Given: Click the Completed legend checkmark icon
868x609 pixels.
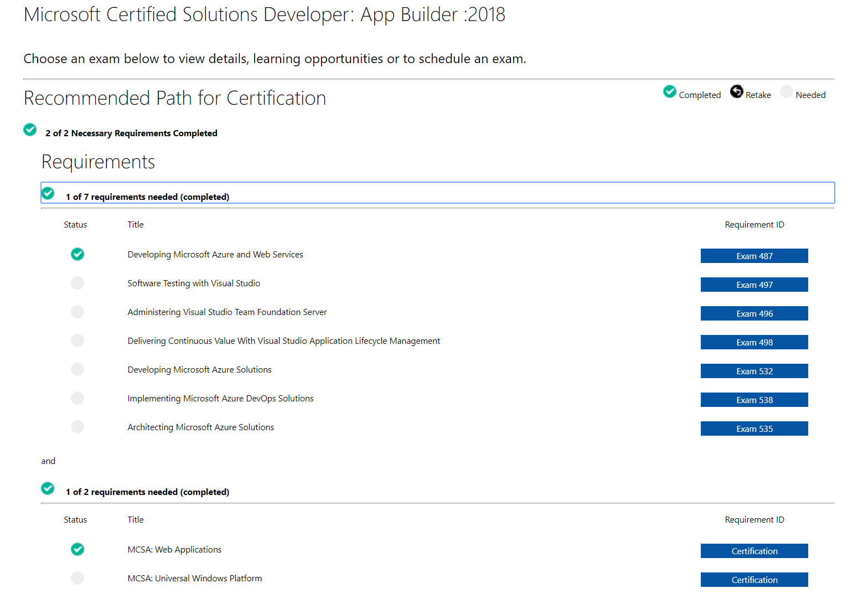Looking at the screenshot, I should (x=670, y=91).
